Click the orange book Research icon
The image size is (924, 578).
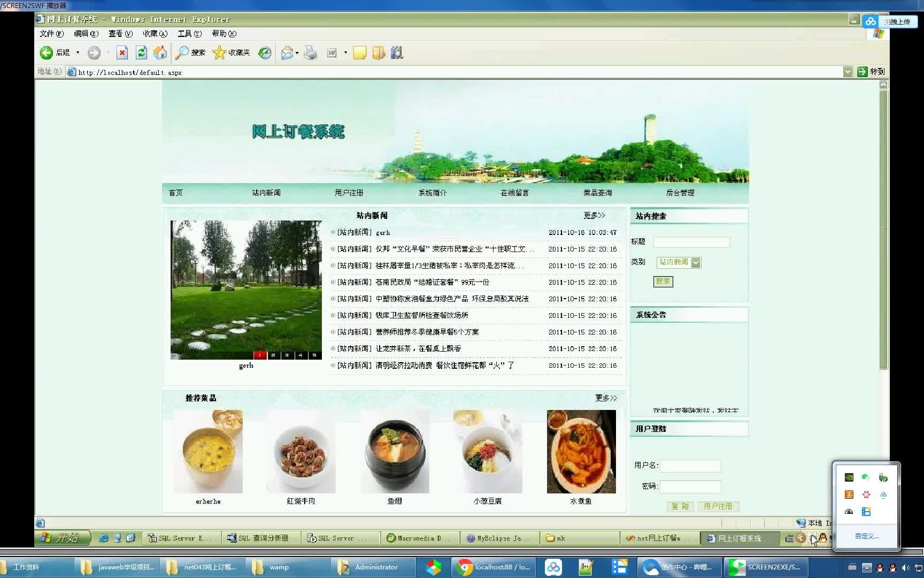pos(379,52)
